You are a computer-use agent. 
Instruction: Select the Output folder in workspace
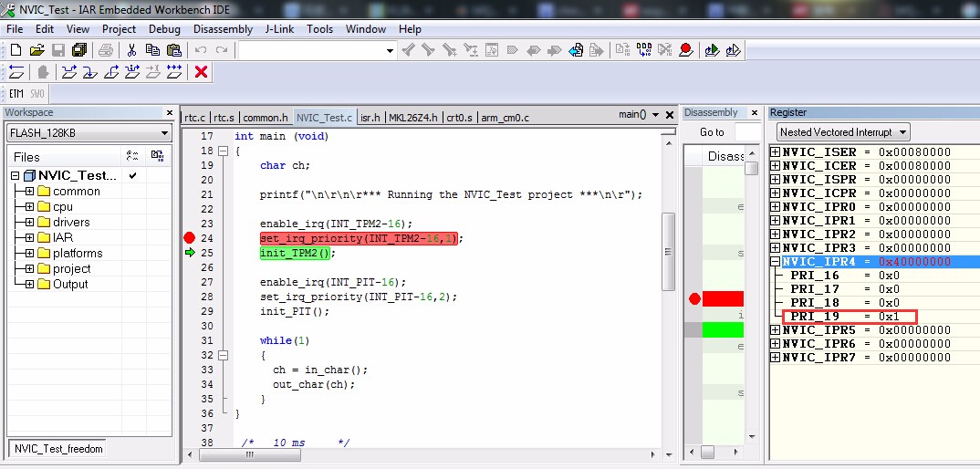click(70, 284)
